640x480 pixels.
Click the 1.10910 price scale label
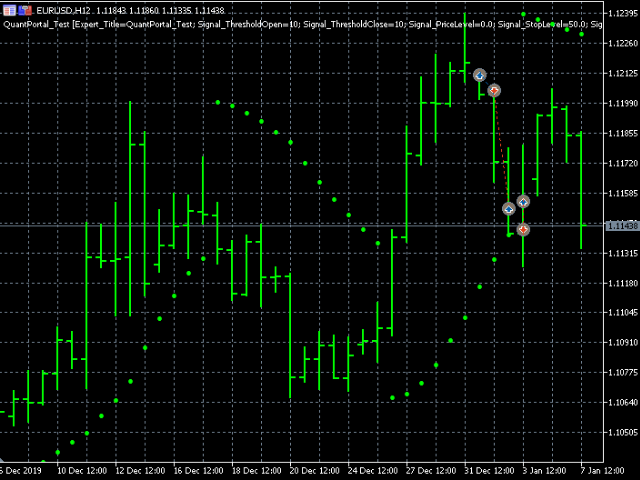point(622,342)
